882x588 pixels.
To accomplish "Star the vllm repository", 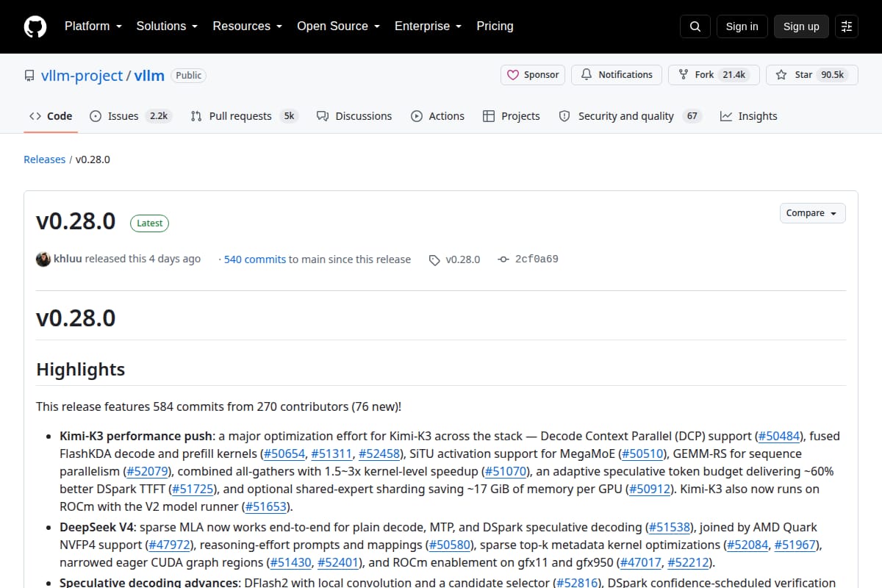I will click(x=812, y=75).
